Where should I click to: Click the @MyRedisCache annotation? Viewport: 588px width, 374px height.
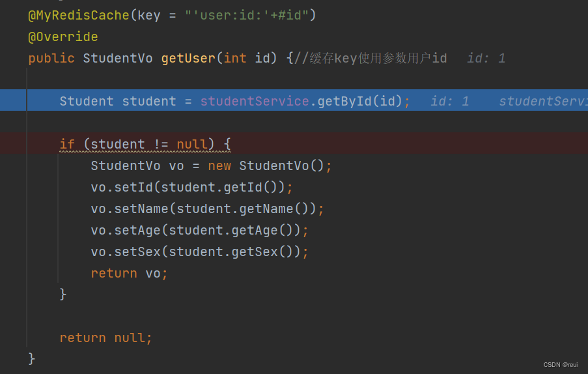click(x=79, y=16)
